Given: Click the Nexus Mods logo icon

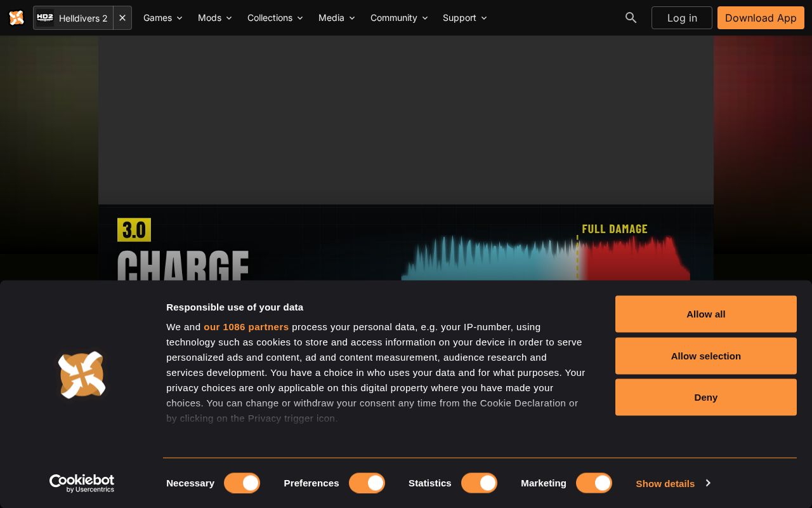Looking at the screenshot, I should [16, 18].
